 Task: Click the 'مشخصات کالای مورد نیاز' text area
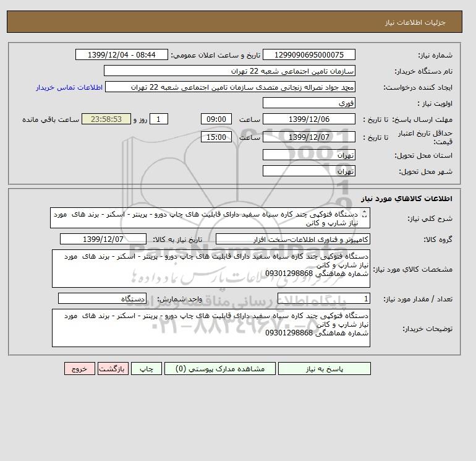click(x=211, y=269)
